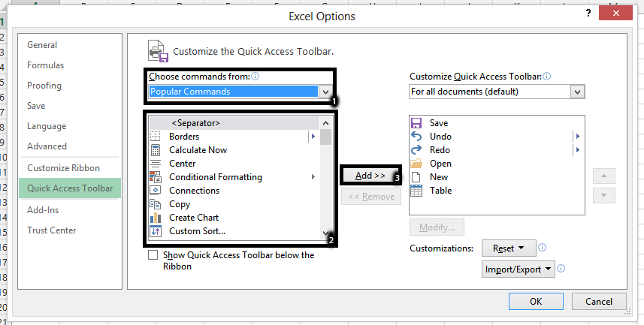Close the Excel Options dialog
The image size is (644, 325).
pos(615,14)
